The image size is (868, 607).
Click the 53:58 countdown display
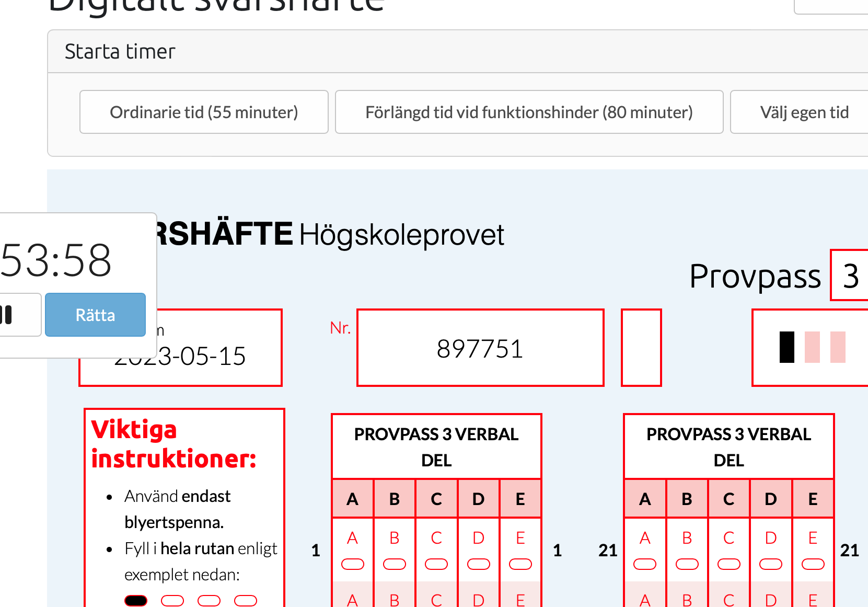(56, 260)
